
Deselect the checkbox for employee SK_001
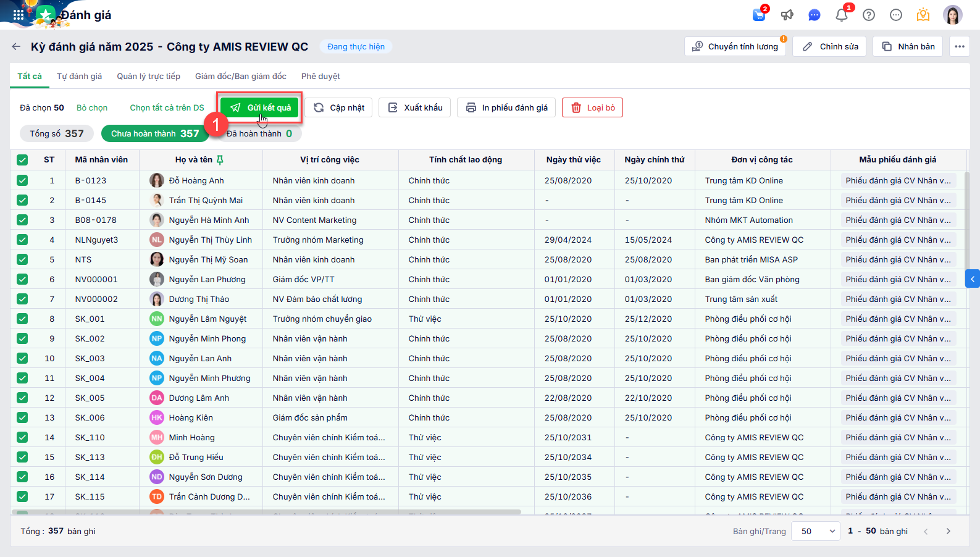pyautogui.click(x=22, y=319)
